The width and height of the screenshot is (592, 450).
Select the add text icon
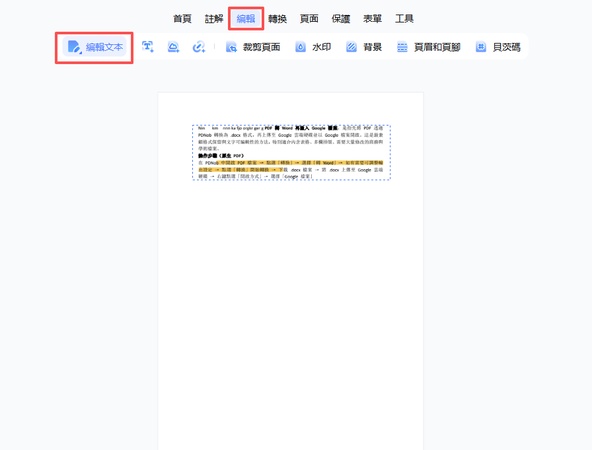[x=148, y=47]
